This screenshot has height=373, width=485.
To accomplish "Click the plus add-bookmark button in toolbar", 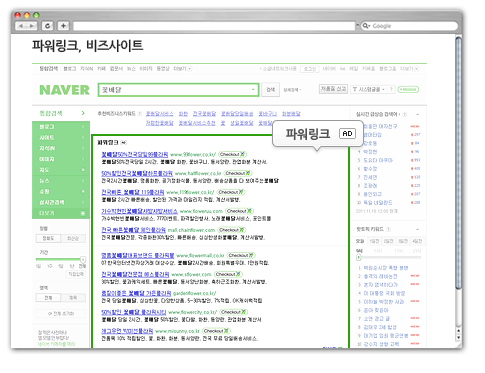I will pyautogui.click(x=63, y=26).
